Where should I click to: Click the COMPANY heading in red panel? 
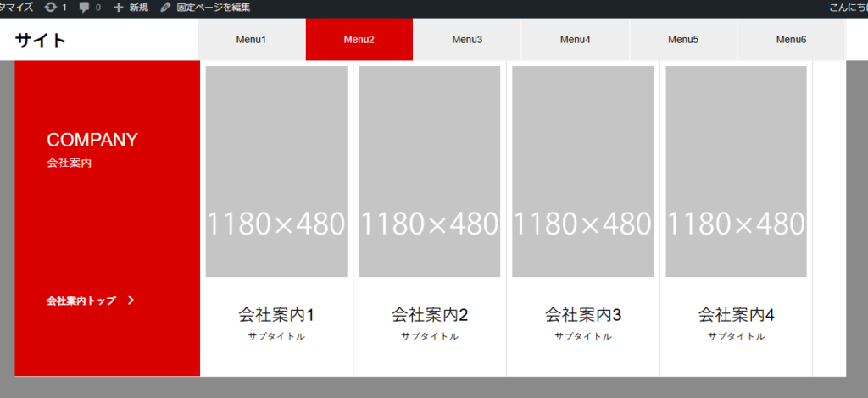tap(92, 141)
